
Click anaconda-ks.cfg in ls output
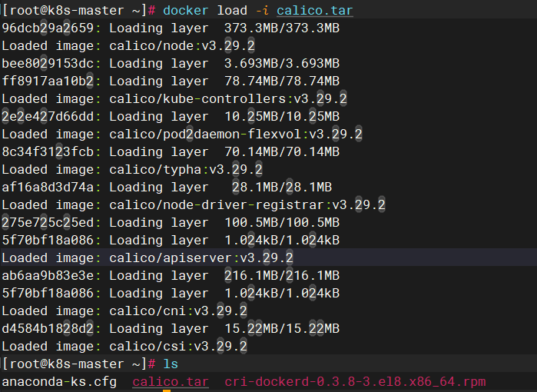[x=59, y=382]
